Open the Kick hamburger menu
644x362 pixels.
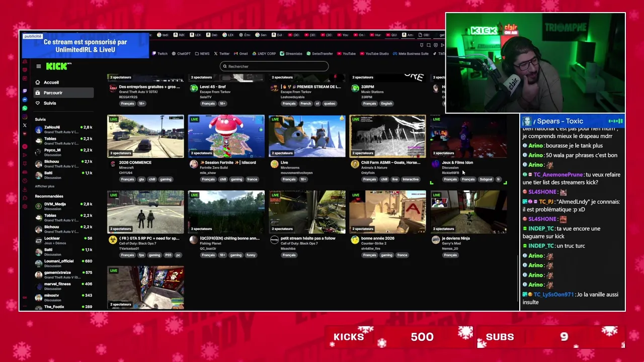38,66
